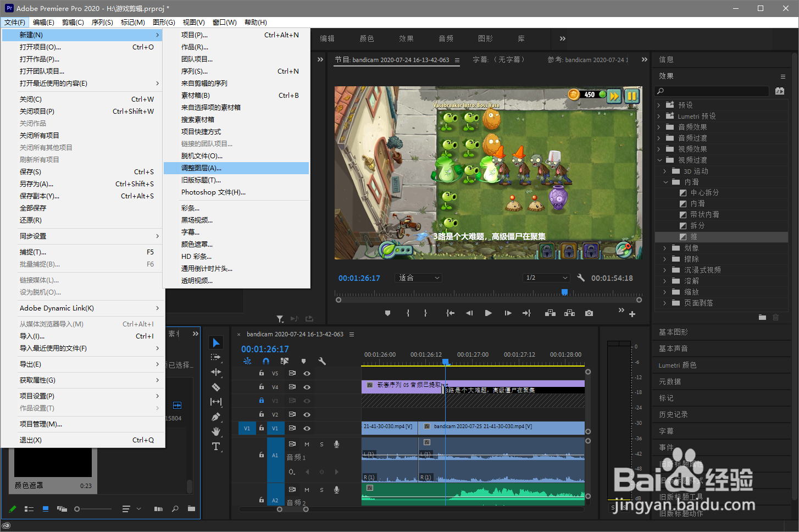
Task: Create new custom bin in Effects panel
Action: pos(762,317)
